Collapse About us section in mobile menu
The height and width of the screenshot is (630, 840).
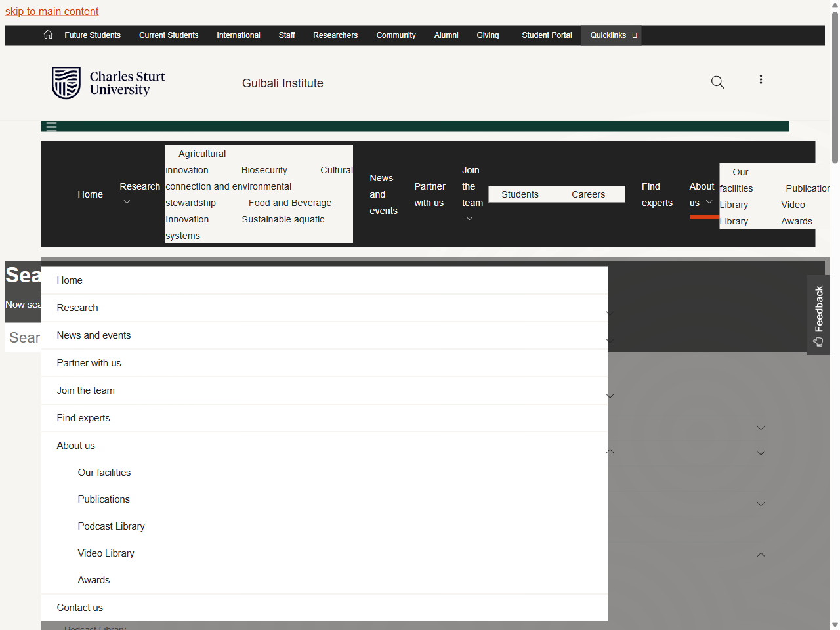tap(610, 451)
